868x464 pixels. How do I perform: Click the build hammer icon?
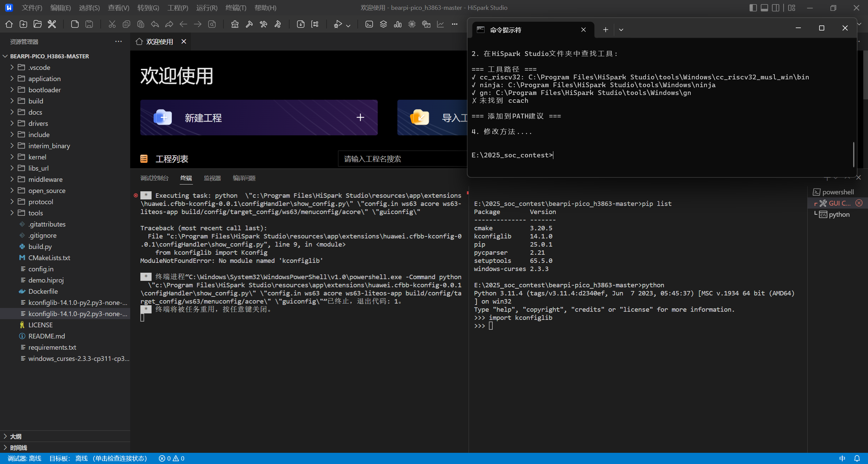click(x=249, y=24)
